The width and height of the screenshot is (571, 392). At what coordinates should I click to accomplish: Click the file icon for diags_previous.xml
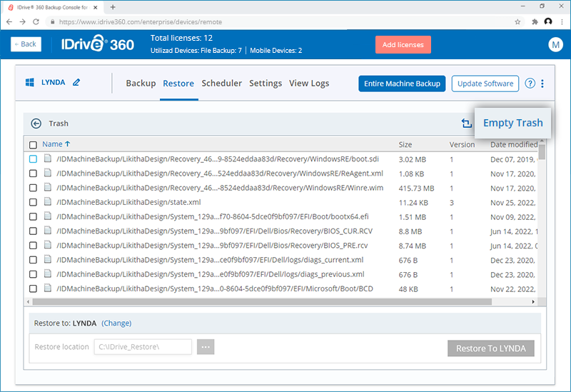(48, 273)
